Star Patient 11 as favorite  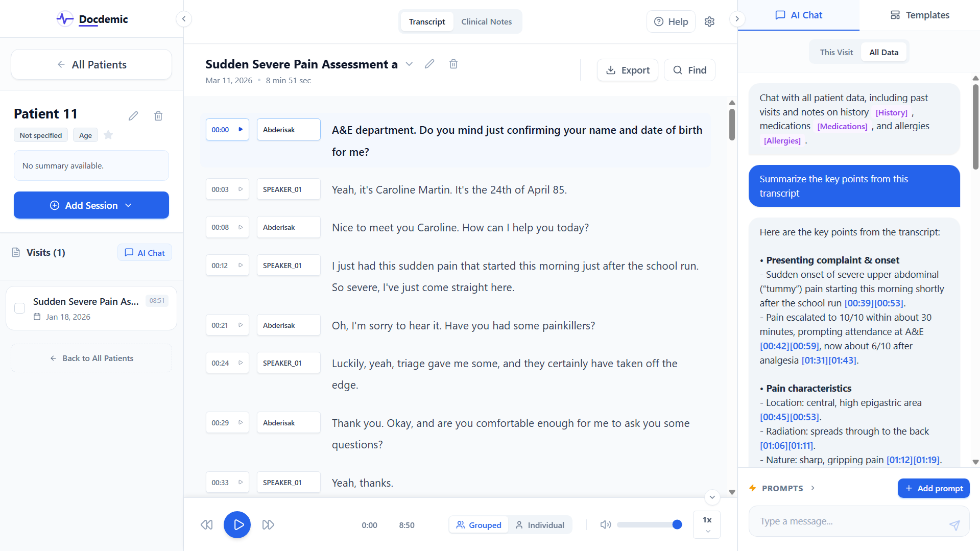(x=108, y=135)
